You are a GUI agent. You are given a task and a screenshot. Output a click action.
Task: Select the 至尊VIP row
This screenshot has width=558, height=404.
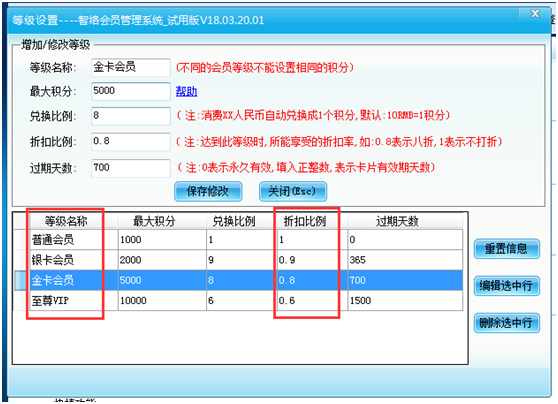[x=238, y=300]
